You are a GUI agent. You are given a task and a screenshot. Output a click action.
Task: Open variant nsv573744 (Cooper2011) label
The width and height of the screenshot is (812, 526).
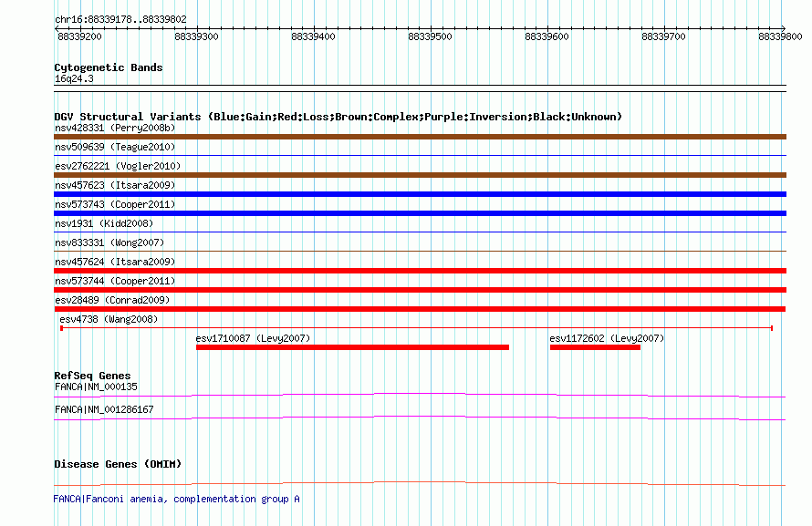coord(115,281)
